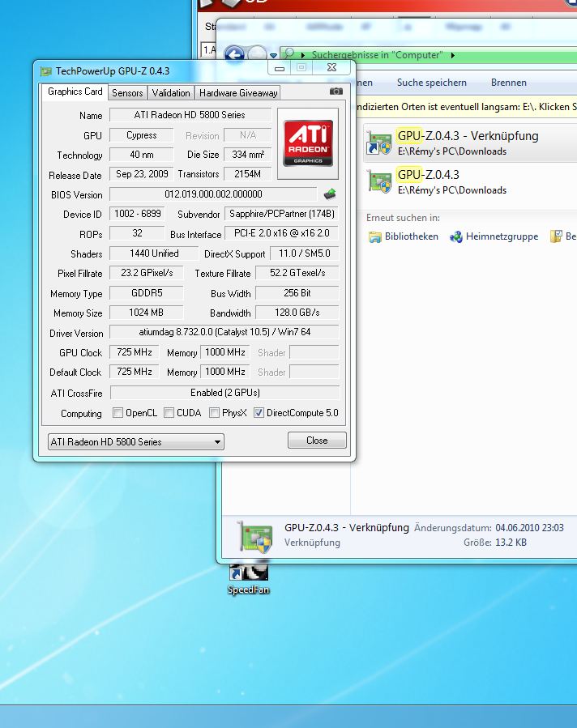Click the Bandwidth value 128.0 GB/s
577x728 pixels.
(297, 313)
